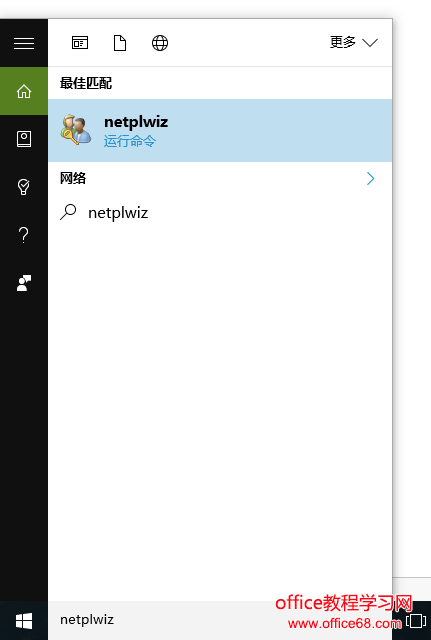Viewport: 431px width, 640px height.
Task: Open the hamburger menu in Cortana sidebar
Action: 24,43
